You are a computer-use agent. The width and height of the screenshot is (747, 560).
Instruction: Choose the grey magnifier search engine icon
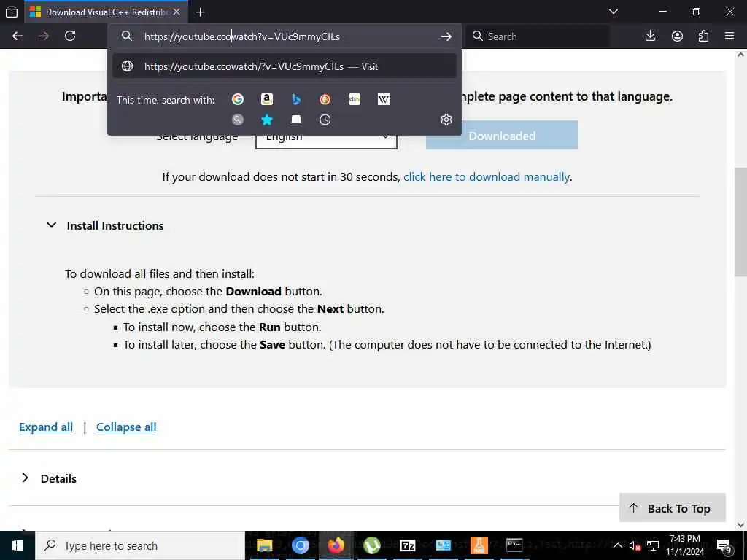pyautogui.click(x=238, y=120)
